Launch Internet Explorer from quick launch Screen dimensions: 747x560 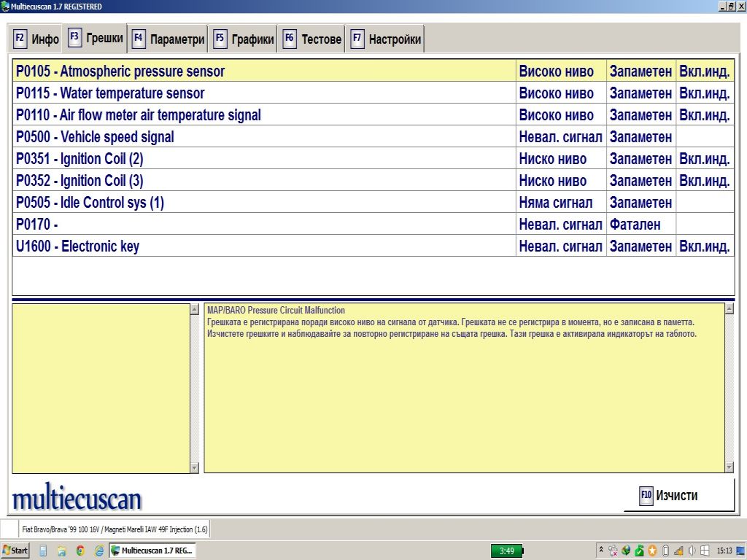(98, 551)
